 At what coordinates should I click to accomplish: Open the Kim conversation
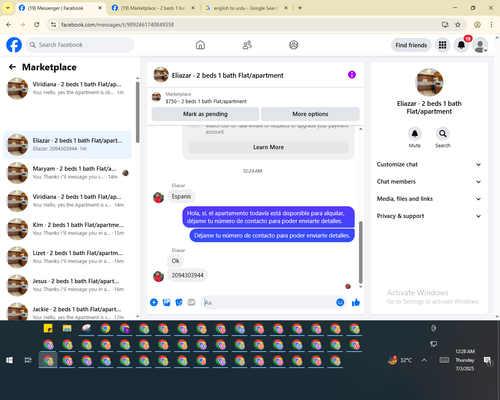click(68, 229)
